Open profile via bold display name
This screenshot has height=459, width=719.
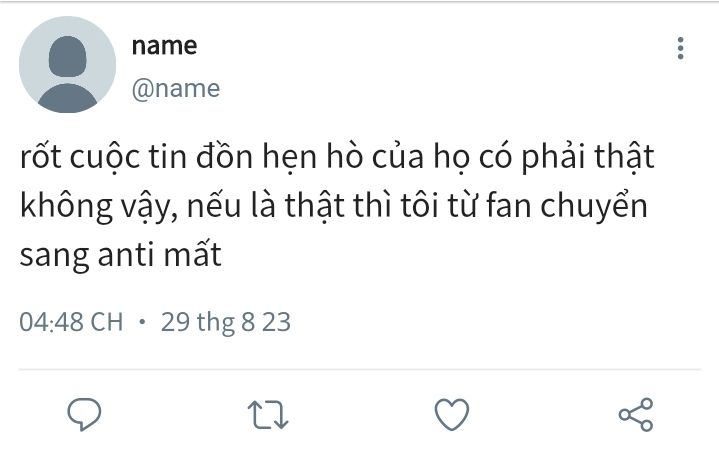click(x=164, y=46)
